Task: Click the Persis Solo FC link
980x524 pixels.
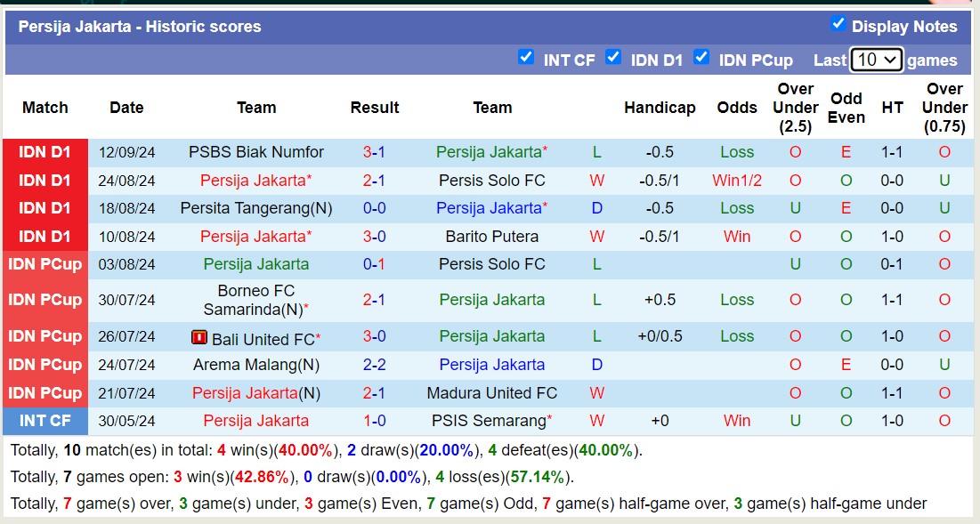Action: coord(491,180)
